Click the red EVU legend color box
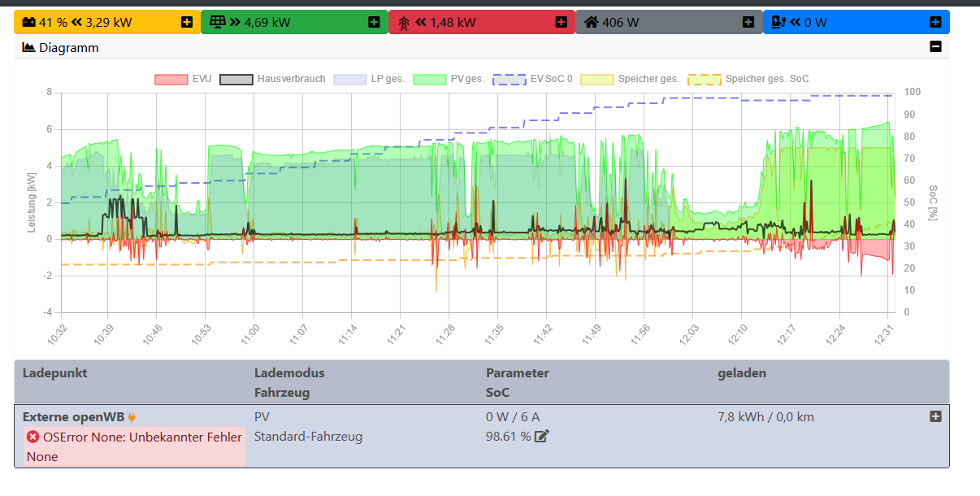The height and width of the screenshot is (496, 980). pyautogui.click(x=171, y=79)
